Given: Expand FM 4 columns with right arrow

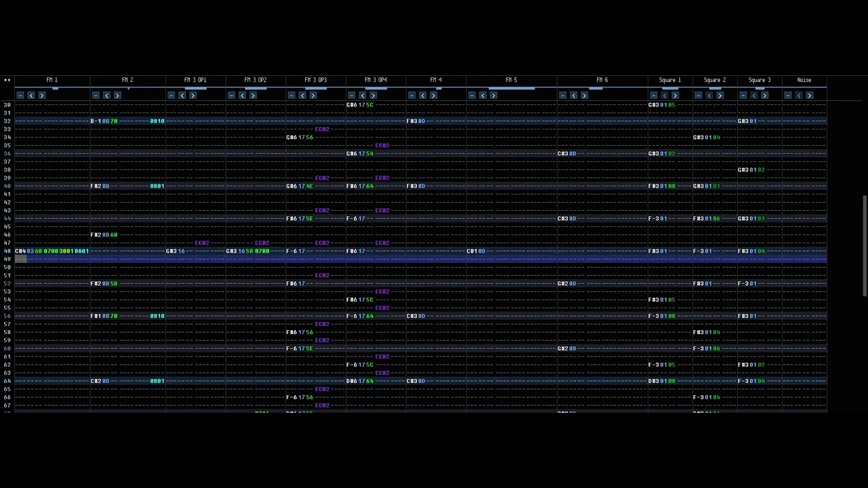Looking at the screenshot, I should [433, 96].
